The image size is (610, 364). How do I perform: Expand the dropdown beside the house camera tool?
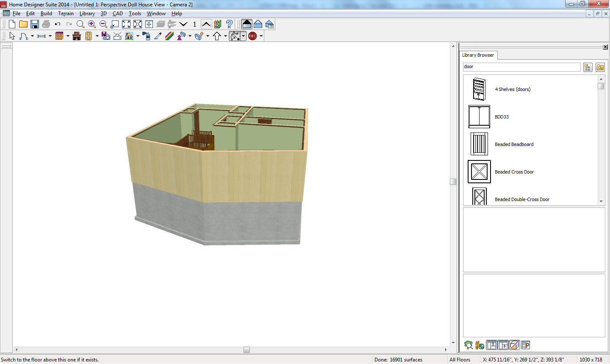tap(138, 36)
